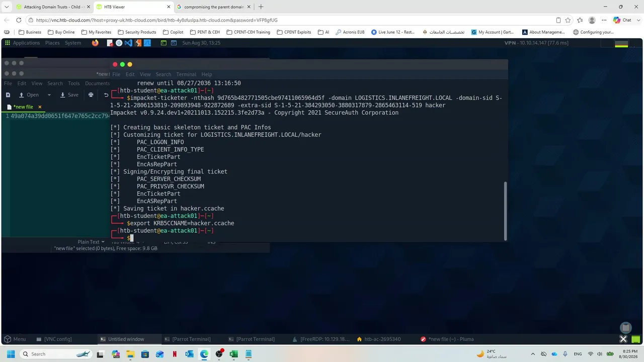Open File Explorer from Windows taskbar
This screenshot has height=362, width=644.
[x=130, y=354]
